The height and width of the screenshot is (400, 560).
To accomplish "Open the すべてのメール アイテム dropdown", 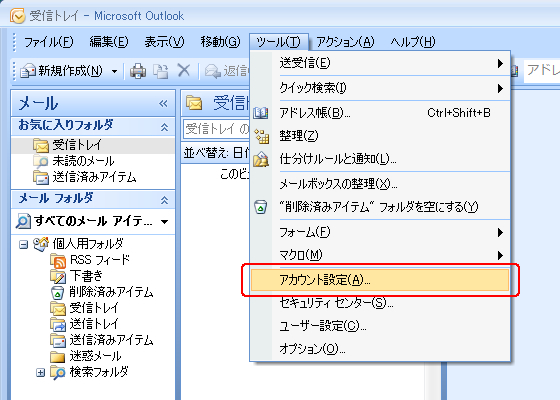I will coord(164,222).
